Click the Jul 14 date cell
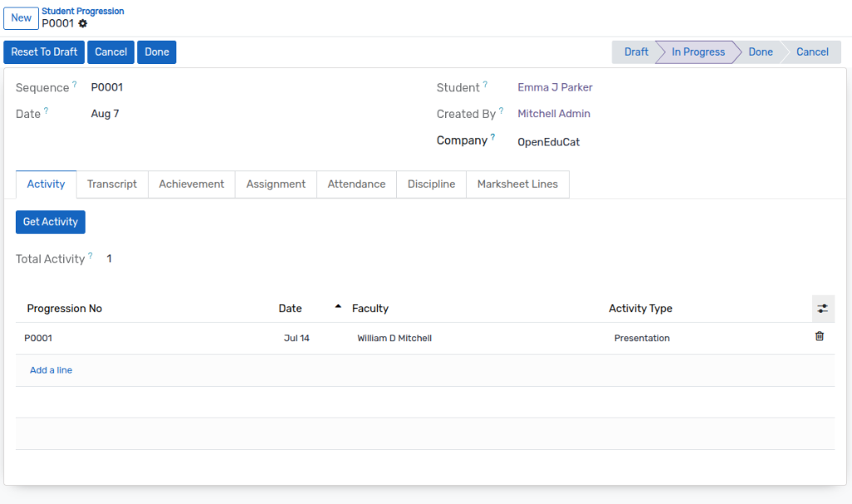The image size is (852, 504). coord(297,338)
